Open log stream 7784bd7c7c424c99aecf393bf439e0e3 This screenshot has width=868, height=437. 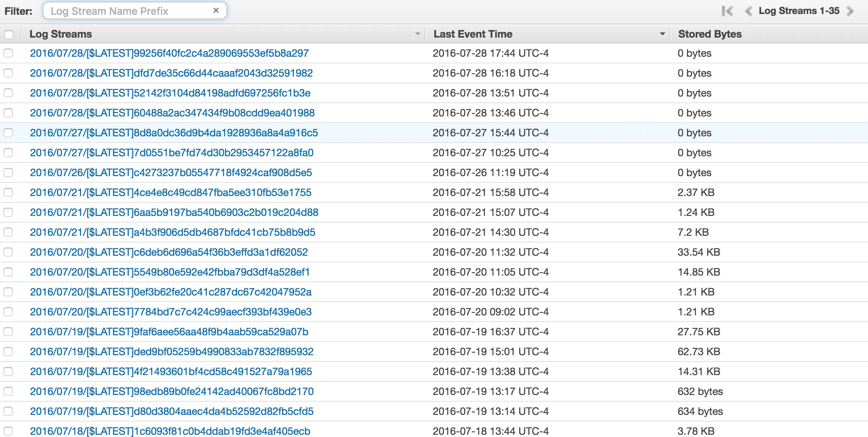tap(171, 312)
